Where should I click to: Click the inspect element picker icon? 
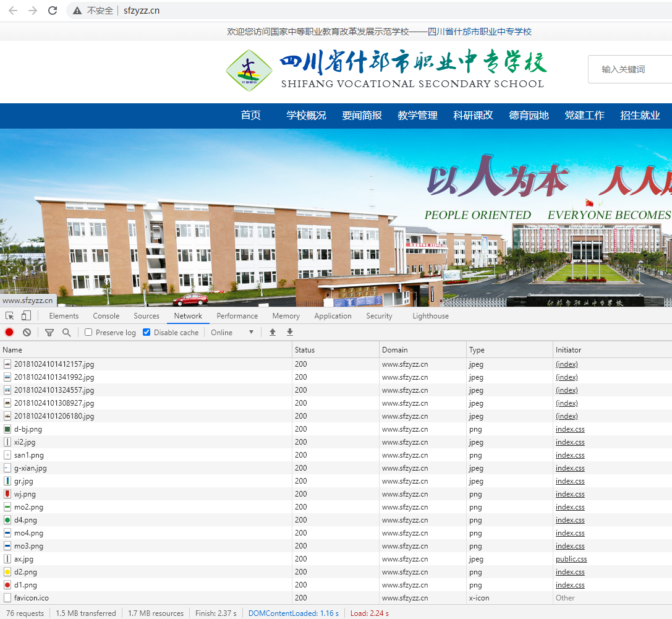tap(10, 316)
